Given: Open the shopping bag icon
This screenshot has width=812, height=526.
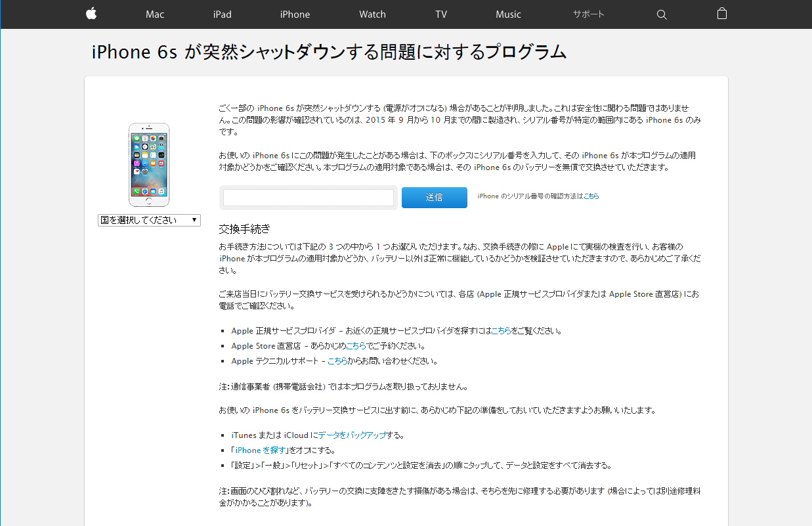Looking at the screenshot, I should click(x=722, y=14).
